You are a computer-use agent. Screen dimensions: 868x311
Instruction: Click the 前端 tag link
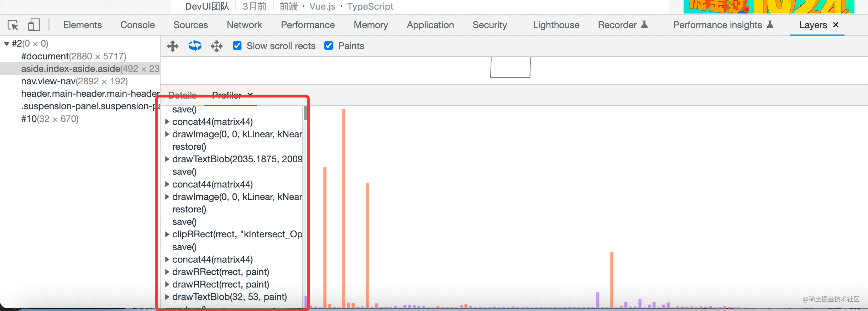click(288, 6)
